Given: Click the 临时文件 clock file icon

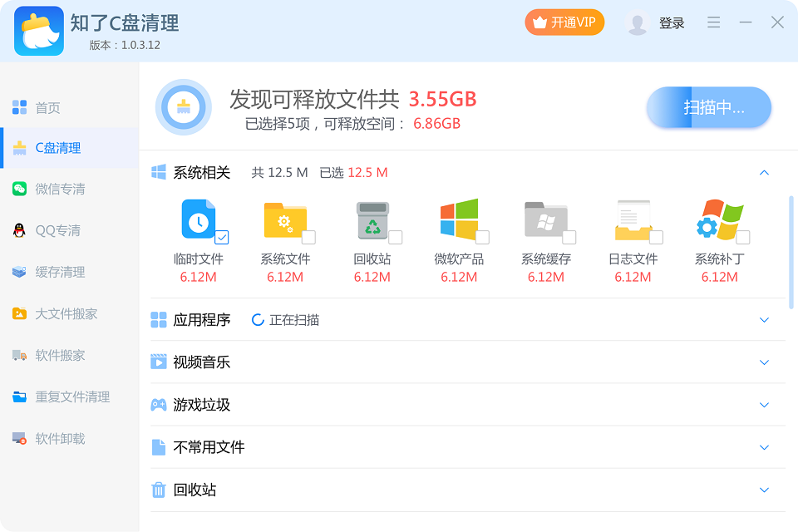Looking at the screenshot, I should 198,219.
